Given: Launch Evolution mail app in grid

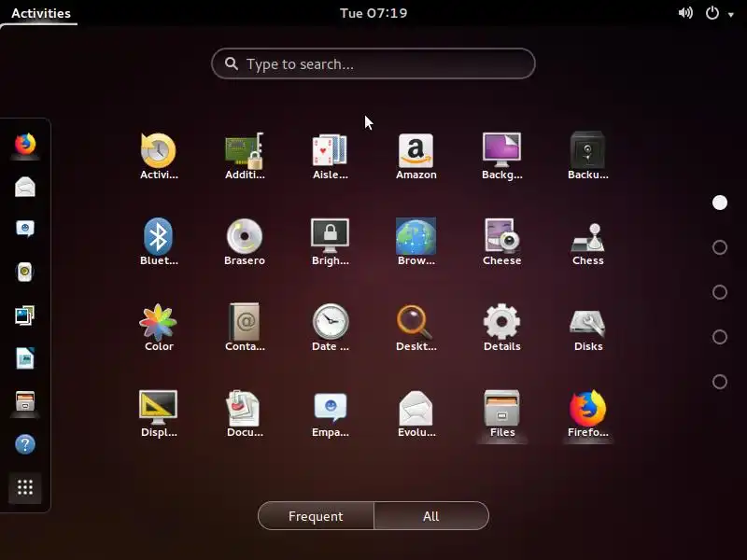Looking at the screenshot, I should coord(416,413).
